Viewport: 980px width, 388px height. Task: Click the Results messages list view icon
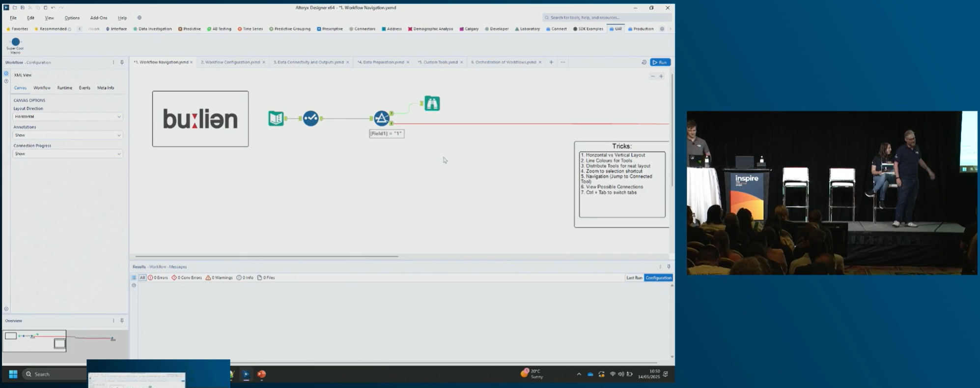click(x=134, y=278)
